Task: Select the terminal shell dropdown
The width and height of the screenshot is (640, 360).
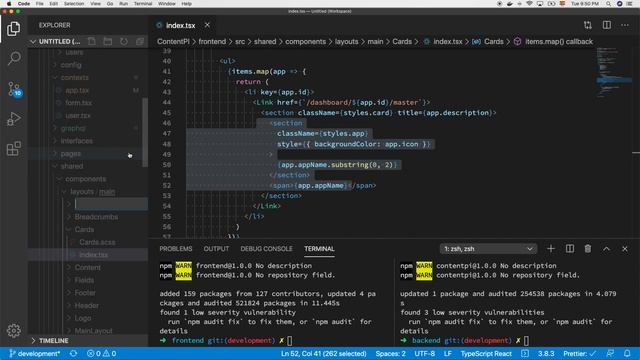Action: click(488, 249)
